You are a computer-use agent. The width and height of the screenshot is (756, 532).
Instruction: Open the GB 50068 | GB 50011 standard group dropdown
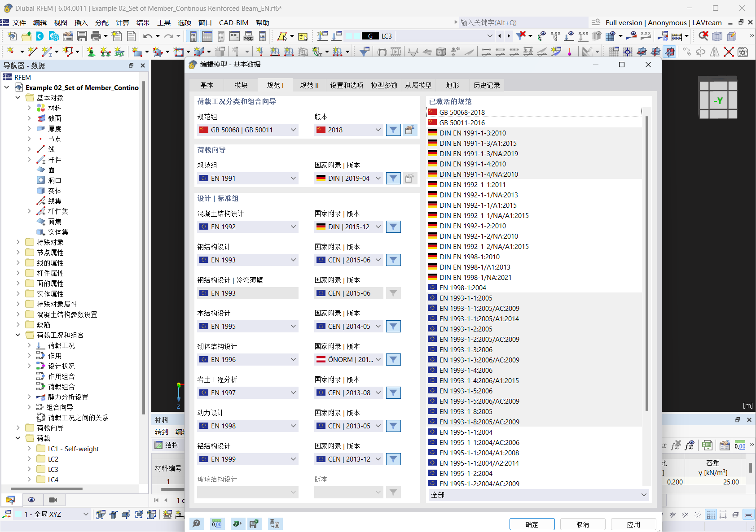(x=248, y=130)
